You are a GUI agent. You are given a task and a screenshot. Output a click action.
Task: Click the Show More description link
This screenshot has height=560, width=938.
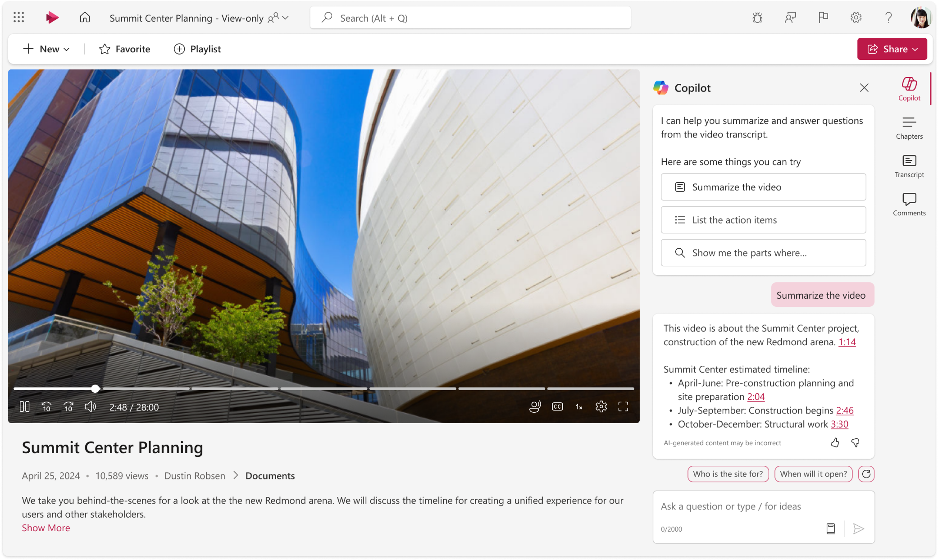(46, 528)
